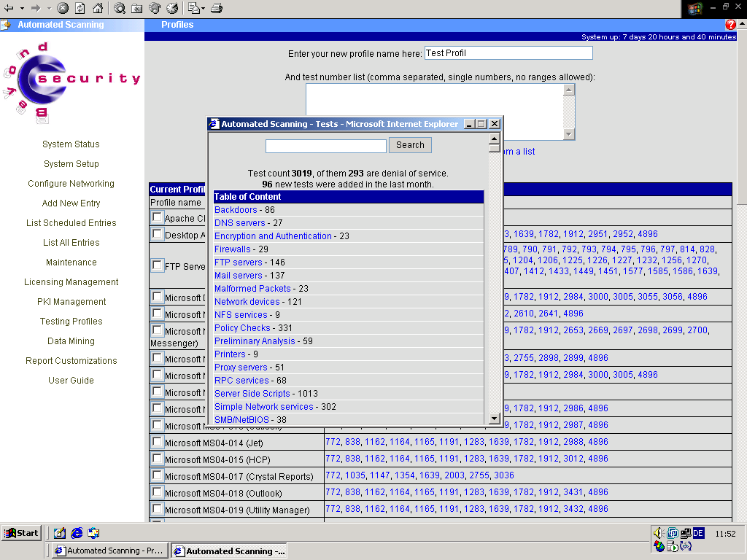Check the FTP Server profile checkbox
747x560 pixels.
coord(157,265)
